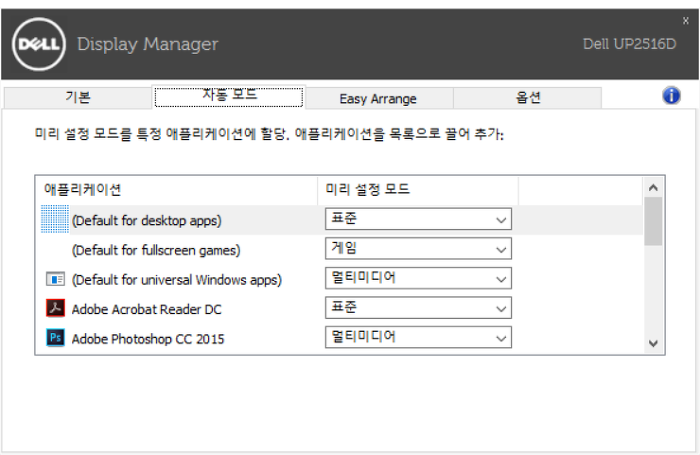The image size is (700, 455).
Task: Click the desktop apps default icon
Action: (55, 219)
